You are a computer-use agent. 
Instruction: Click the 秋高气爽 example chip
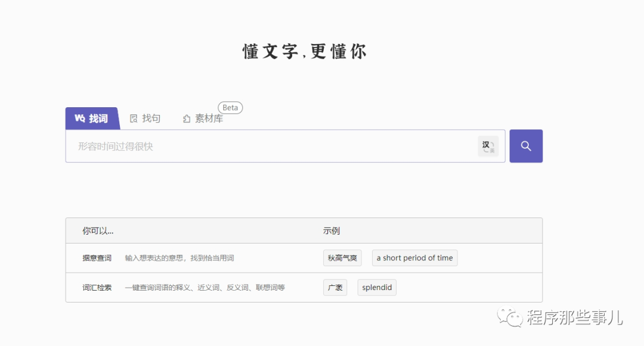click(342, 257)
